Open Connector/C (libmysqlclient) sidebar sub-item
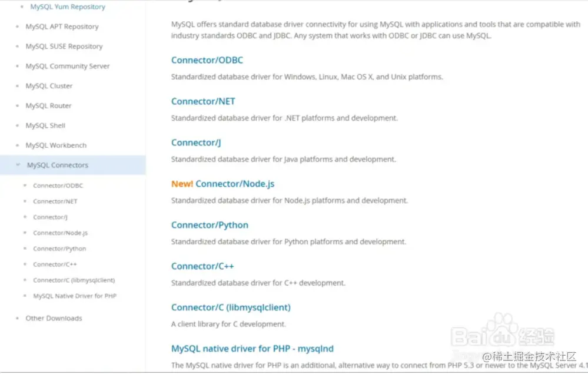Viewport: 588px width, 374px height. 74,280
